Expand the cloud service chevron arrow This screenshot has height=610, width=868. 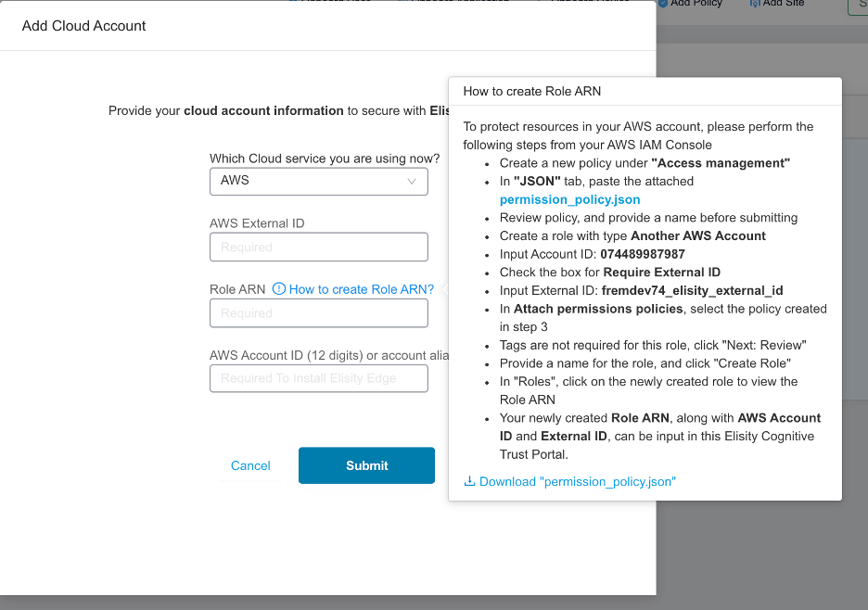pos(412,182)
